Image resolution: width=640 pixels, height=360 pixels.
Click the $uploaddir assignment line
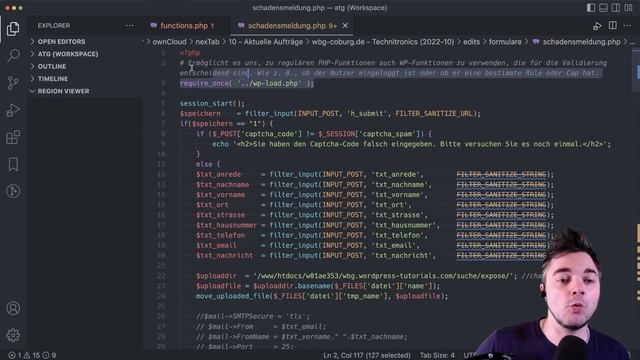tap(357, 276)
